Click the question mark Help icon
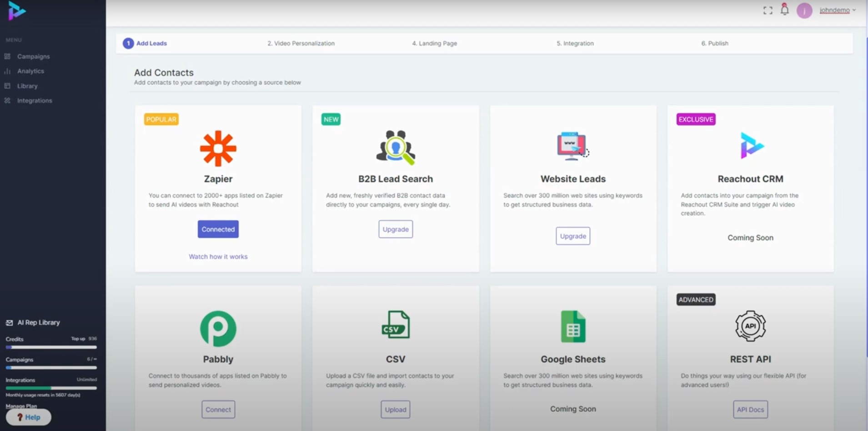 click(x=20, y=417)
